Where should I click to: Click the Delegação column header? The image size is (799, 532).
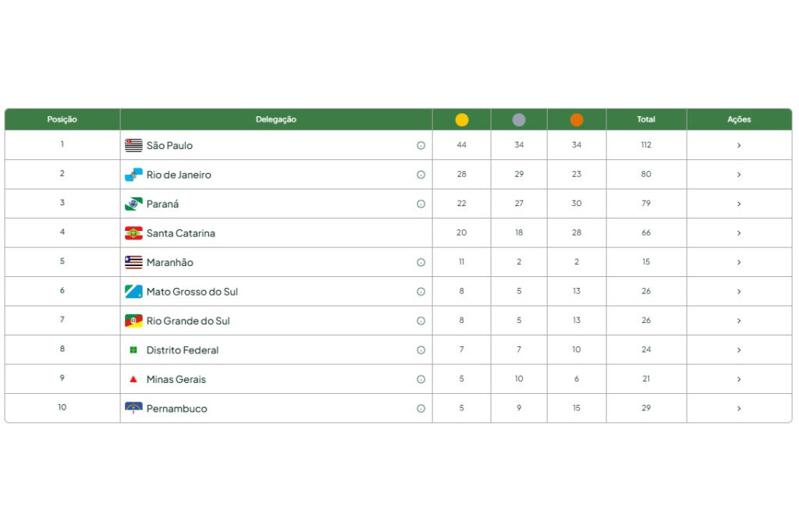coord(275,119)
